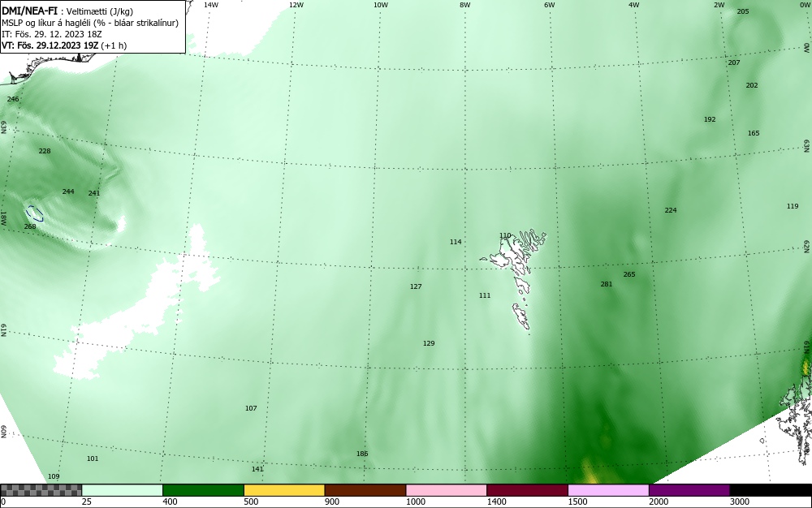812x508 pixels.
Task: Select the 4W longitude label
Action: (x=634, y=5)
